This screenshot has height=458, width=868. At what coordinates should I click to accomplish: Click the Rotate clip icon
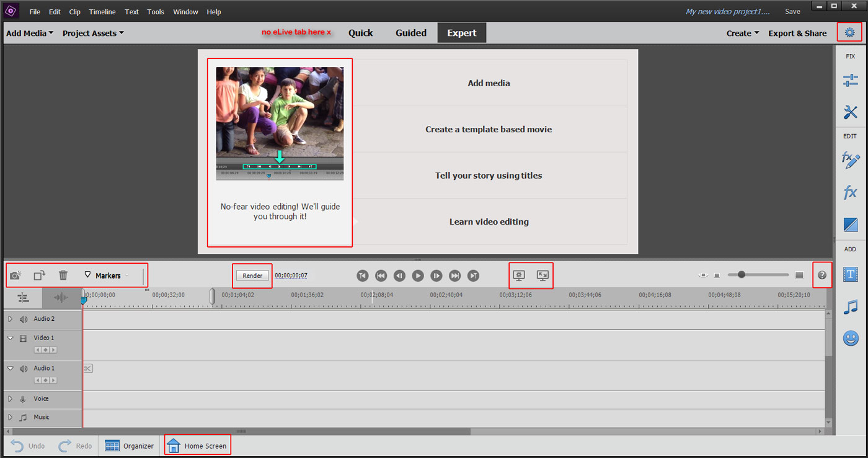40,275
